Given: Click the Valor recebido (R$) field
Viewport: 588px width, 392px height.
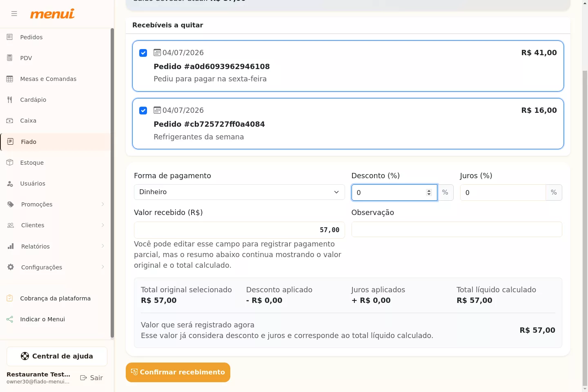Looking at the screenshot, I should 239,230.
